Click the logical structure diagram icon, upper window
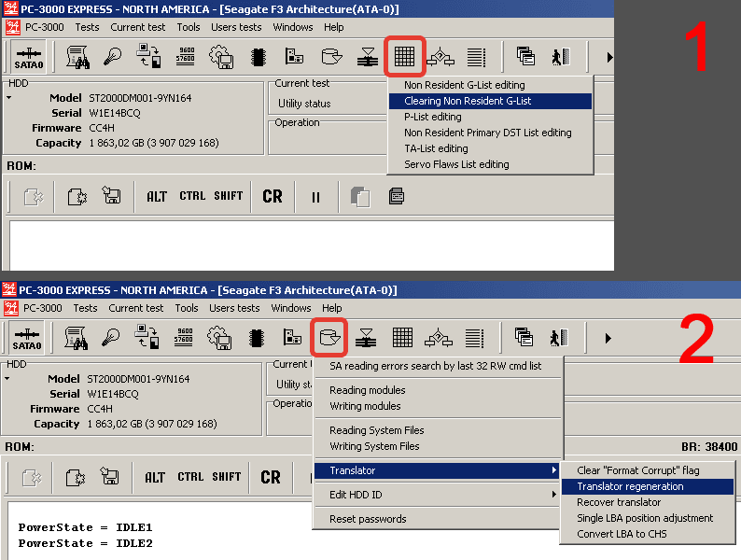Image resolution: width=741 pixels, height=560 pixels. tap(440, 57)
